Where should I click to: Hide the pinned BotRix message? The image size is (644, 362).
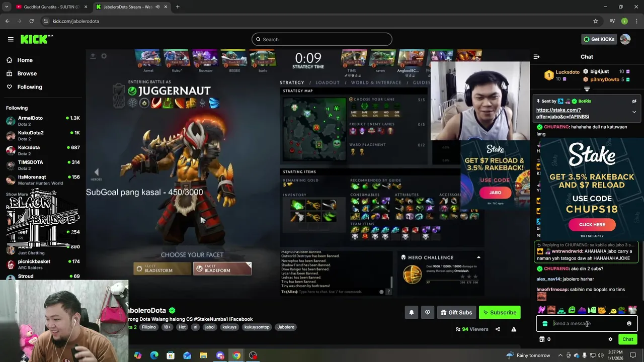634,101
